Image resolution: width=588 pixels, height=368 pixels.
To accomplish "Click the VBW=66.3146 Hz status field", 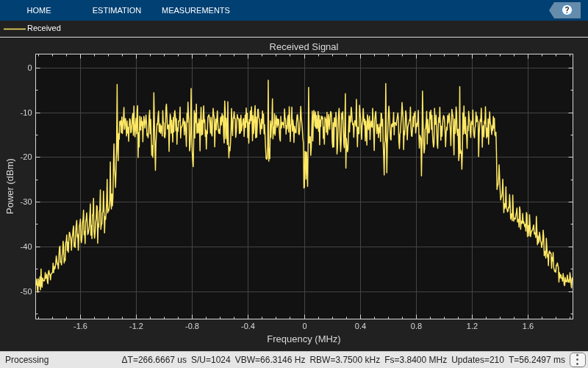I will point(270,360).
